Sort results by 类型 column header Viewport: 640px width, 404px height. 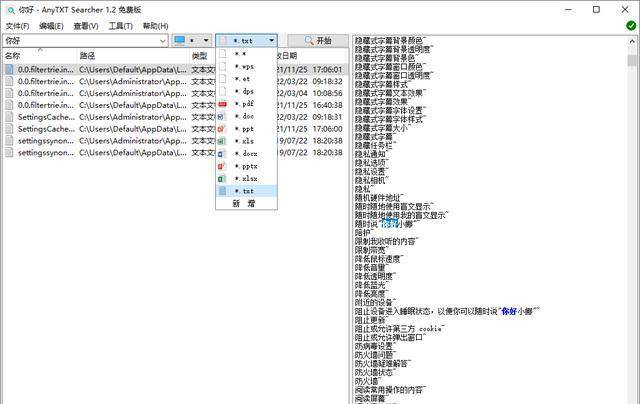click(202, 55)
